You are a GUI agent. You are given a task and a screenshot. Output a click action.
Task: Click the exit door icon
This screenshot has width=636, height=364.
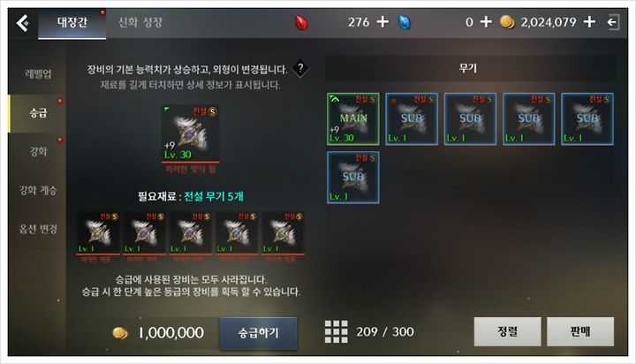[613, 22]
